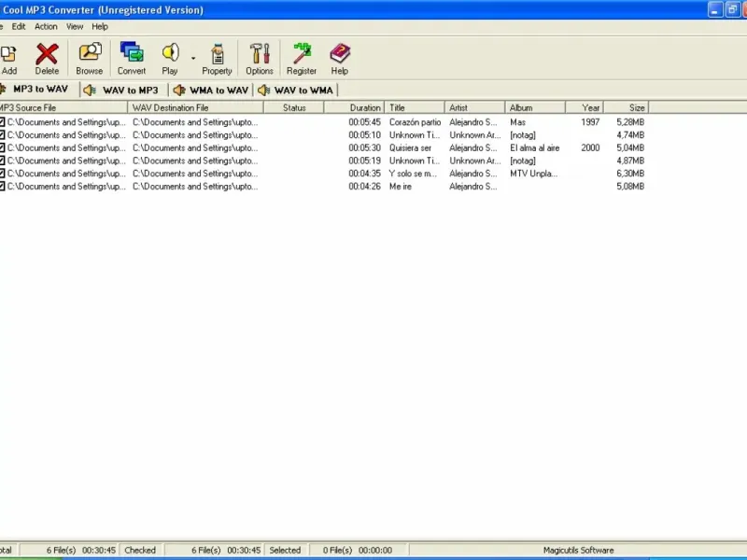Start conversion with the Convert icon
This screenshot has height=560, width=747.
coord(132,52)
